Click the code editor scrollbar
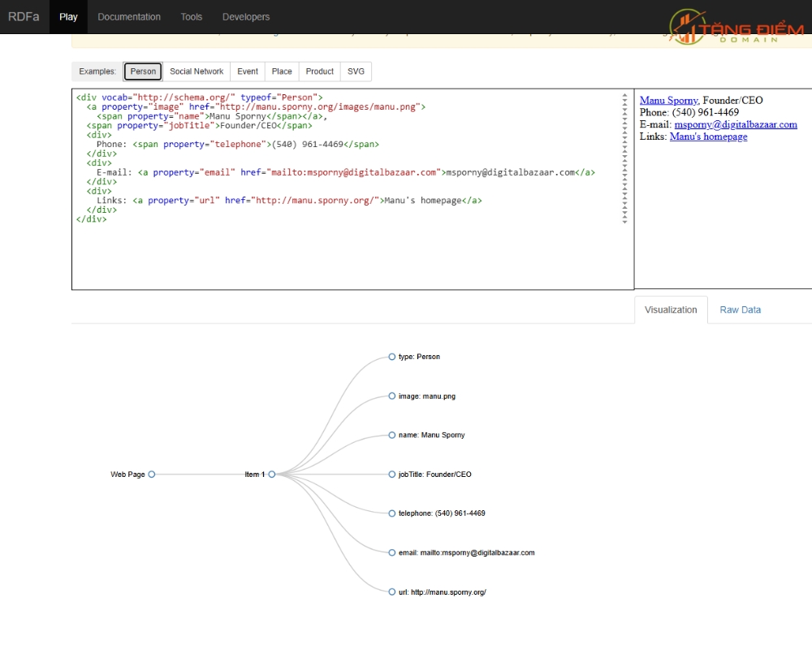The height and width of the screenshot is (650, 812). pyautogui.click(x=624, y=158)
